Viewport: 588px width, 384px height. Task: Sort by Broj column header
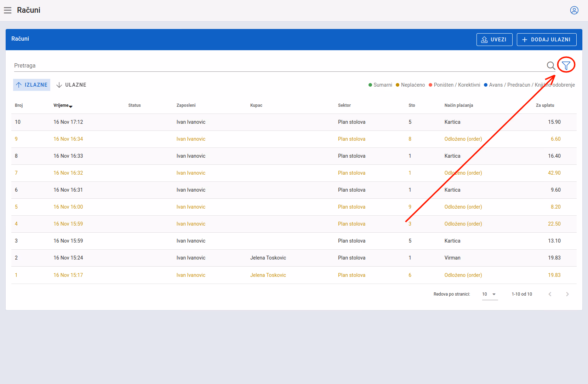pyautogui.click(x=19, y=105)
